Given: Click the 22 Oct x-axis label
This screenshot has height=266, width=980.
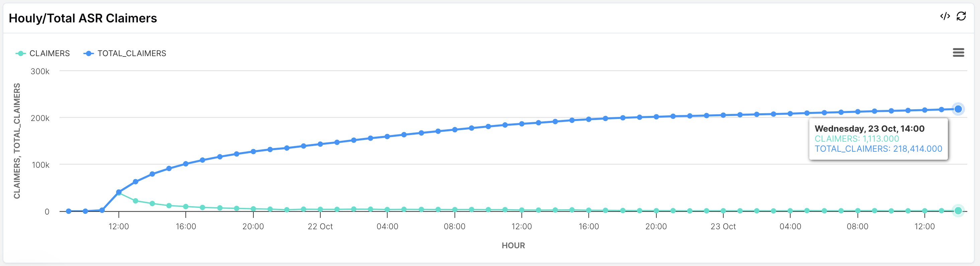Looking at the screenshot, I should tap(320, 227).
